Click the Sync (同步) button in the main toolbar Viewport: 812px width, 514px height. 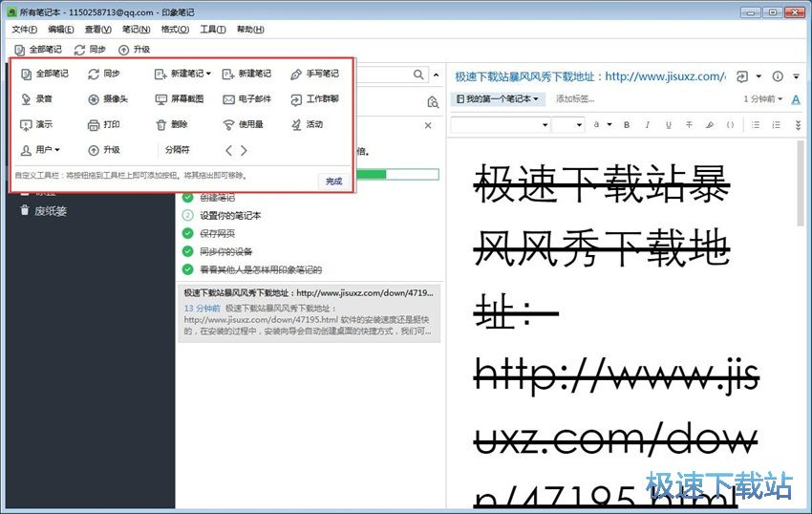(x=90, y=50)
